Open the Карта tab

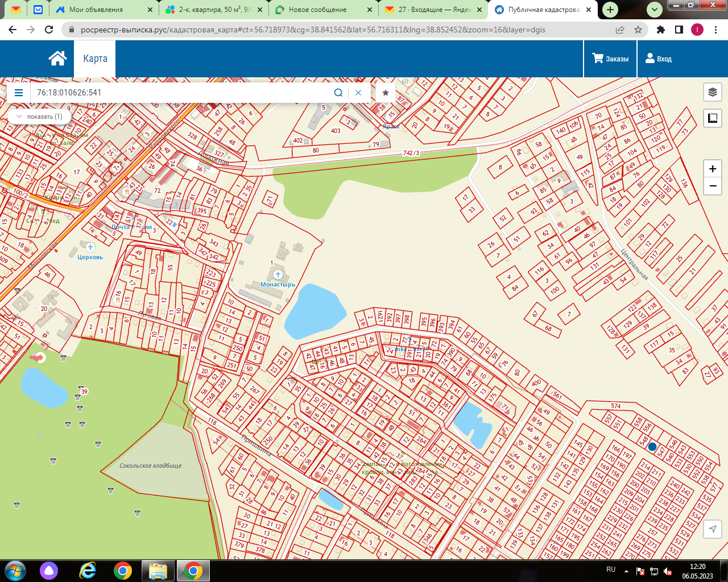[x=95, y=59]
